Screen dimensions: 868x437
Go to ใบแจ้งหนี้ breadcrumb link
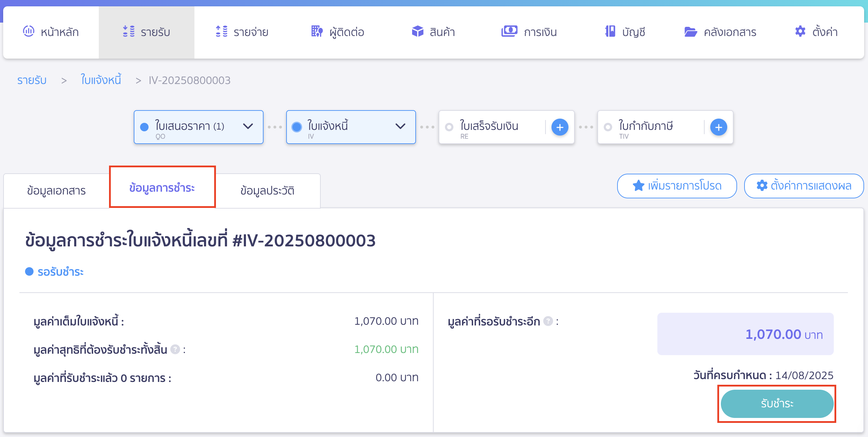pyautogui.click(x=101, y=79)
